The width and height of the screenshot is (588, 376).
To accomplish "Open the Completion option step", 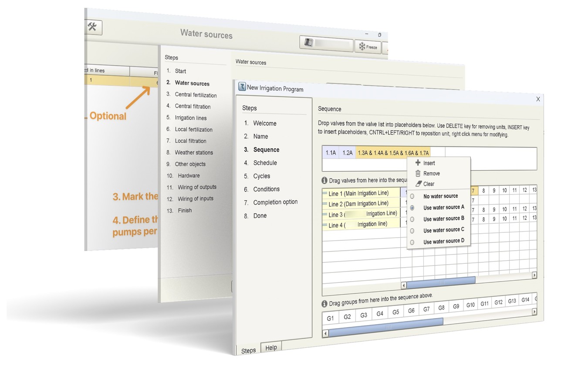I will point(275,202).
